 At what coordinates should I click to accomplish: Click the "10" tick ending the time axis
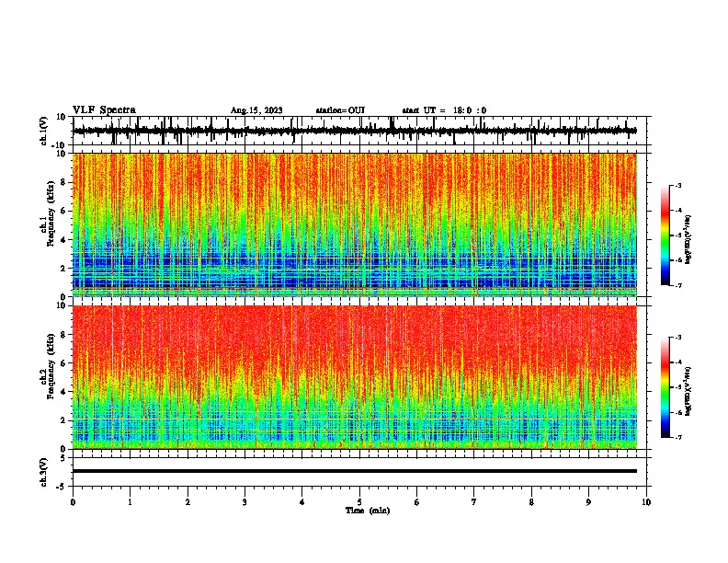646,502
